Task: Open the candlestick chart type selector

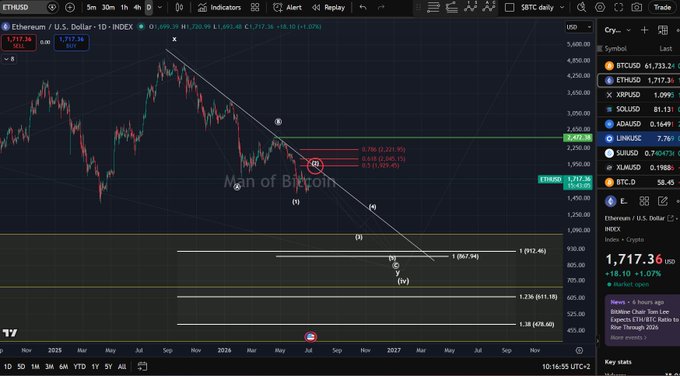Action: point(179,7)
